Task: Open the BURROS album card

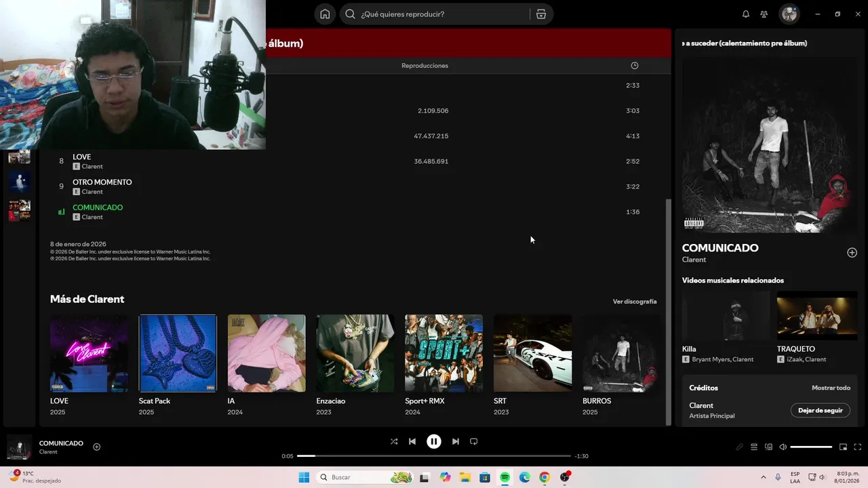Action: (621, 365)
